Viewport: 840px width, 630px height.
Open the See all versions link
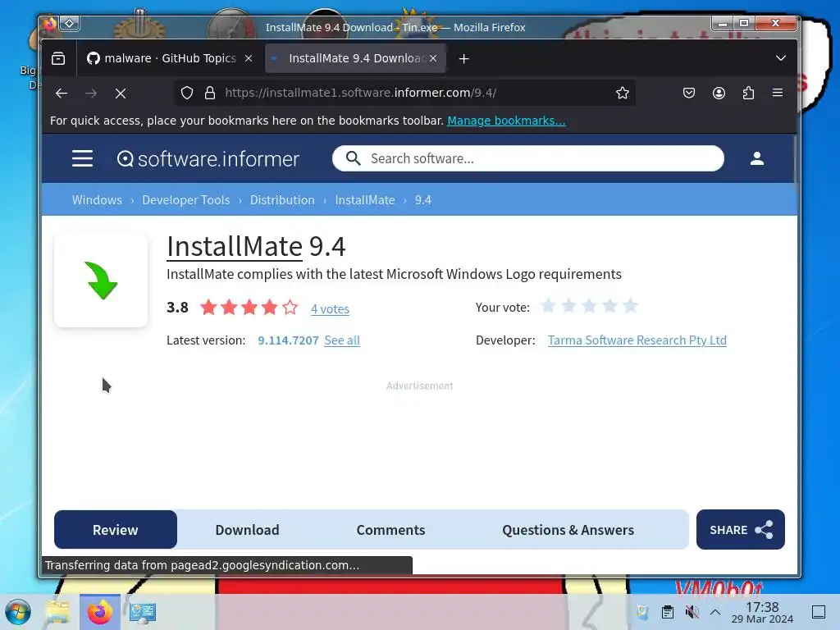point(342,340)
